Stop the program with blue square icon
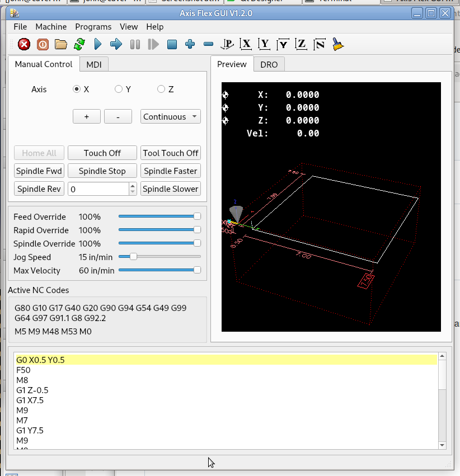Viewport: 460px width, 476px height. [172, 44]
